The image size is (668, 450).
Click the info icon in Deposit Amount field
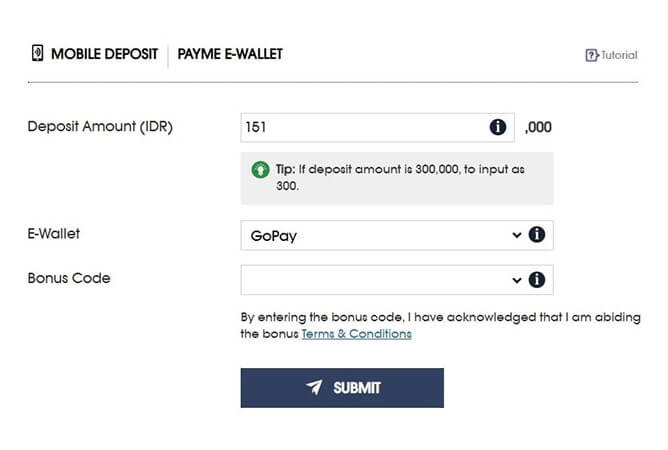point(497,127)
